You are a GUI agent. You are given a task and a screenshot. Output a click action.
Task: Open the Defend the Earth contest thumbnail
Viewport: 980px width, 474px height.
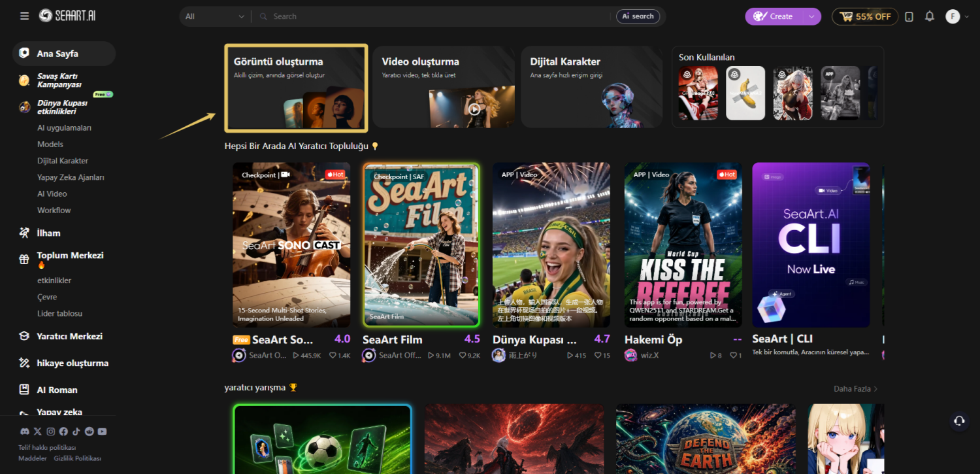706,439
